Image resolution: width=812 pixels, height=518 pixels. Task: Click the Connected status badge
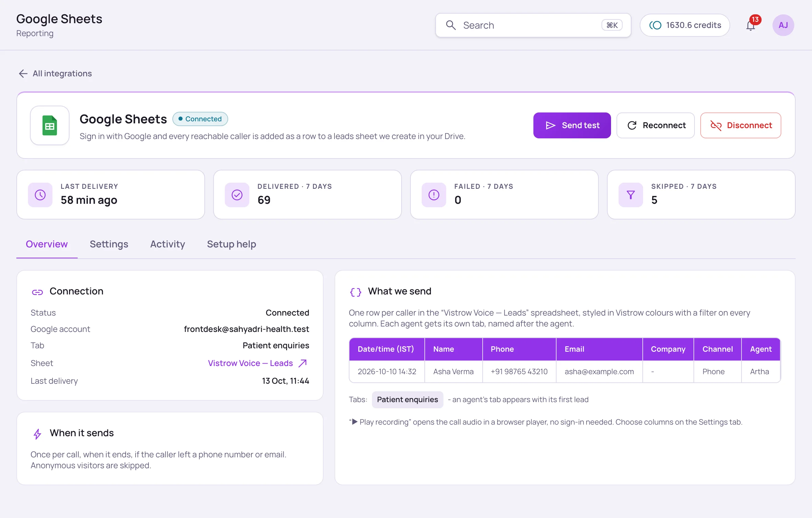point(200,119)
